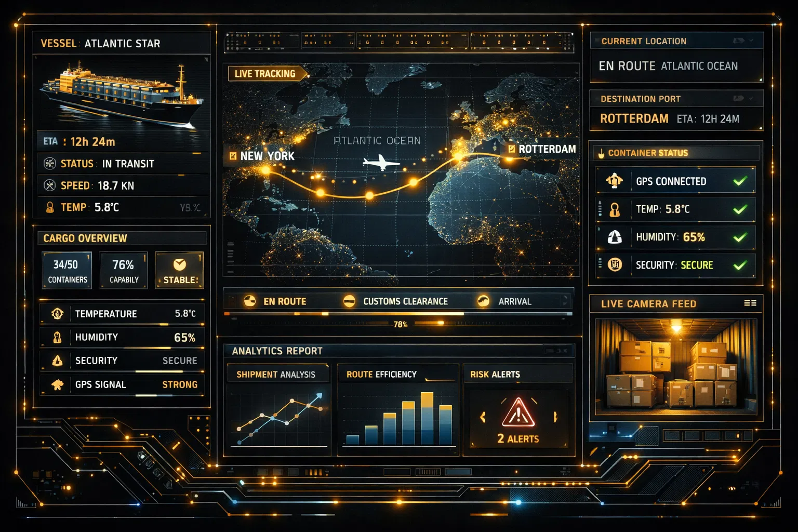This screenshot has height=532, width=798.
Task: Select the security shield icon in Container Status
Action: pos(615,265)
